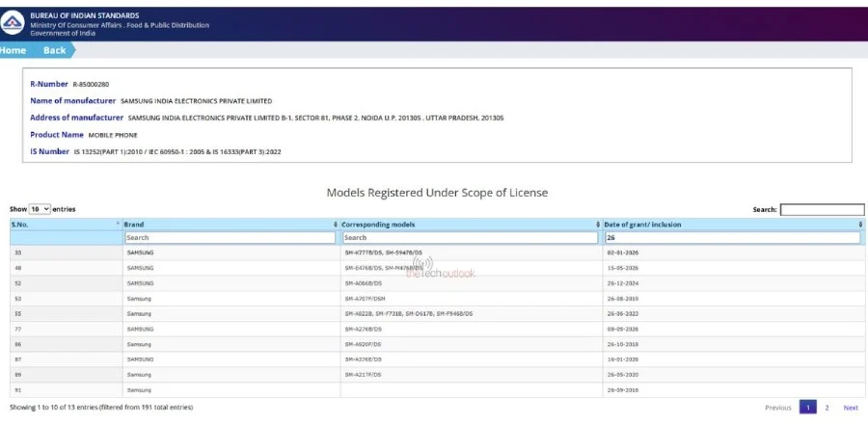Go to Home in the breadcrumb

coord(13,50)
